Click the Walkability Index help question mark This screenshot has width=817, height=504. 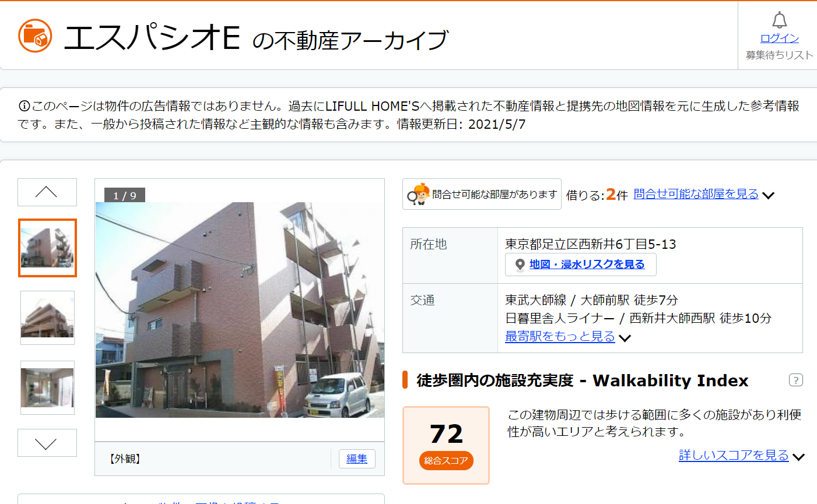pyautogui.click(x=795, y=380)
